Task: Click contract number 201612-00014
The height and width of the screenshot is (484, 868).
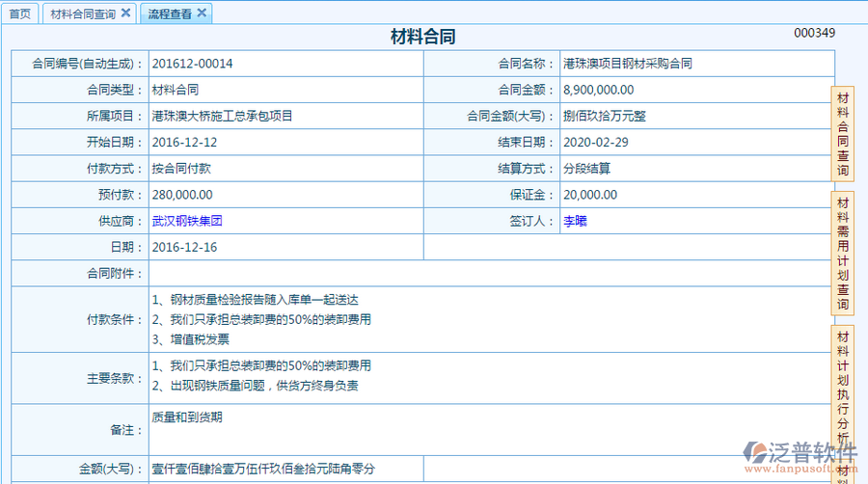Action: (192, 64)
